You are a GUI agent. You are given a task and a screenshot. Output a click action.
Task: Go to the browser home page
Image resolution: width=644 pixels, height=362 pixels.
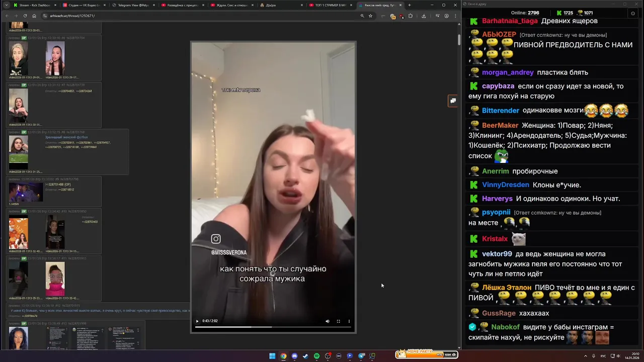click(34, 16)
